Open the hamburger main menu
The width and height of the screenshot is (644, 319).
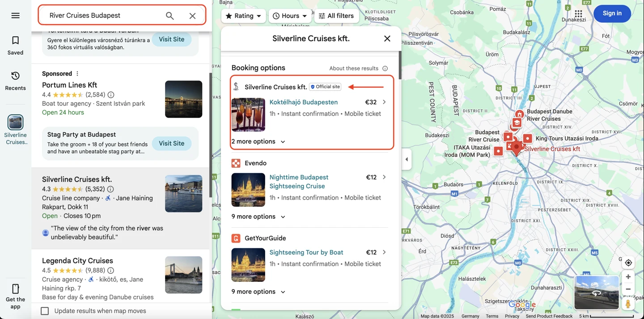click(x=15, y=15)
